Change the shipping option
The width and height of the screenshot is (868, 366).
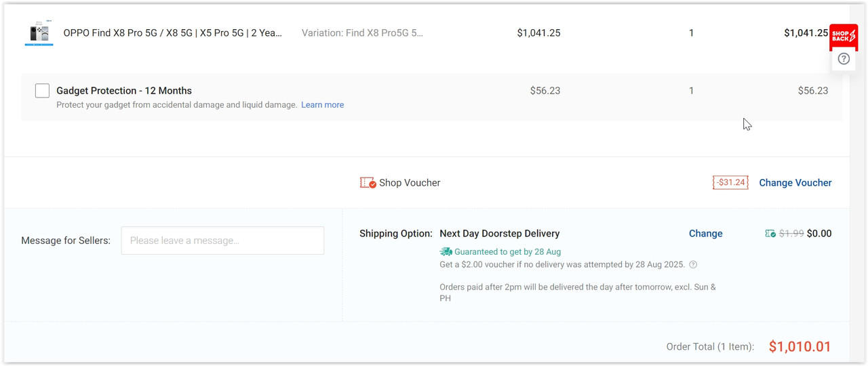[x=705, y=233]
